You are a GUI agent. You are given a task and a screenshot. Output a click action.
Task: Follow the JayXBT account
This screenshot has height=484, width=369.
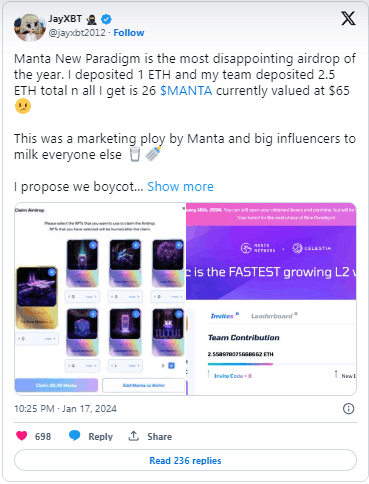[129, 33]
